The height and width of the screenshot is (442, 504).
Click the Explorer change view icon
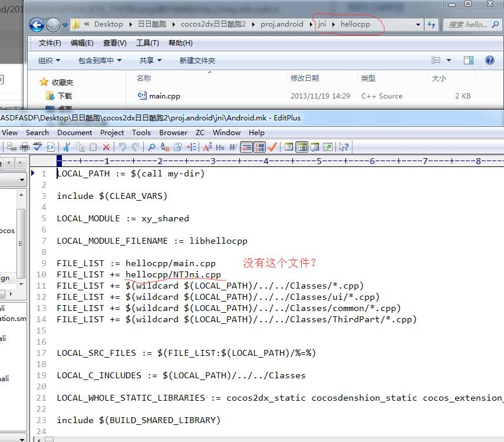436,60
